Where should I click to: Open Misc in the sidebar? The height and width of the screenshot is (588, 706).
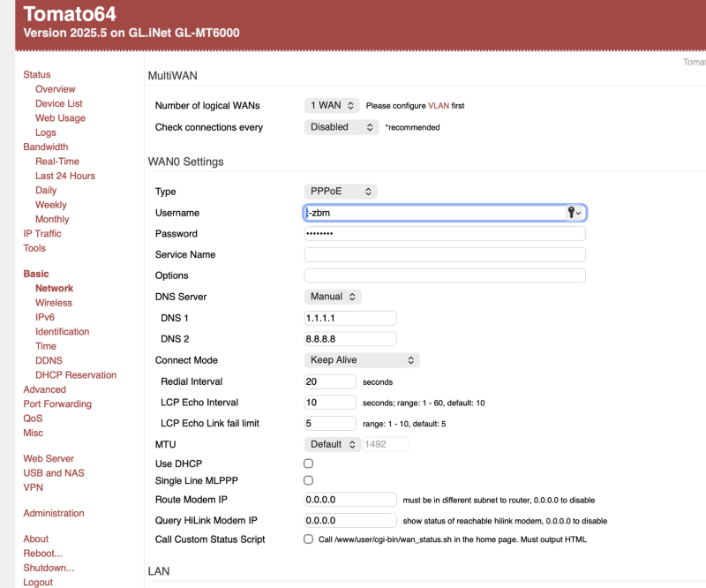34,433
